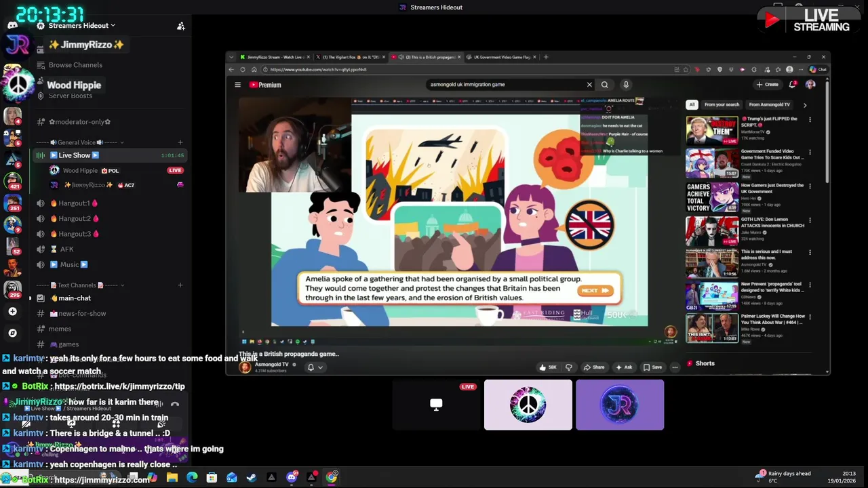Open server icon with 52 badge
Viewport: 868px width, 488px height.
(12, 245)
